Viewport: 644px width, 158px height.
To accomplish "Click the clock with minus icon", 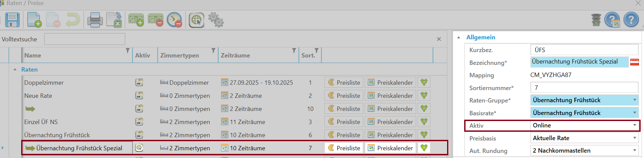I will [x=175, y=20].
